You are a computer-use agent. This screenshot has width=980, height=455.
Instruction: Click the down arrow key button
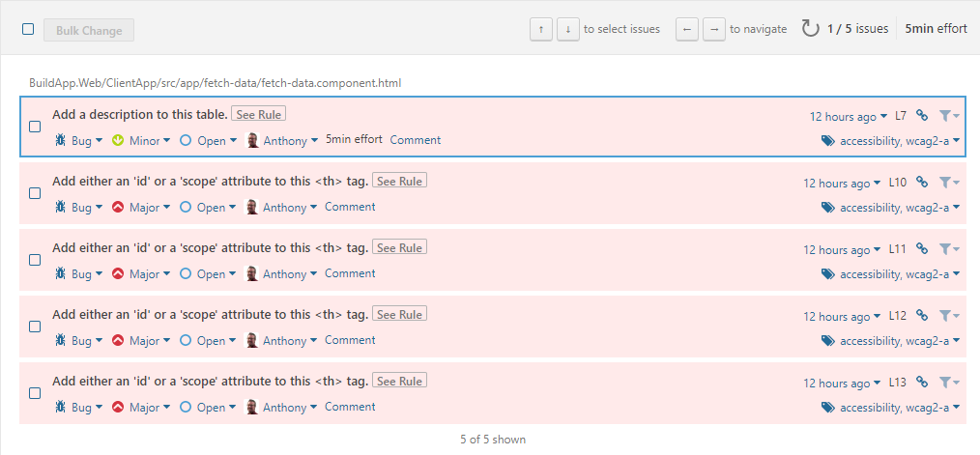[x=567, y=29]
